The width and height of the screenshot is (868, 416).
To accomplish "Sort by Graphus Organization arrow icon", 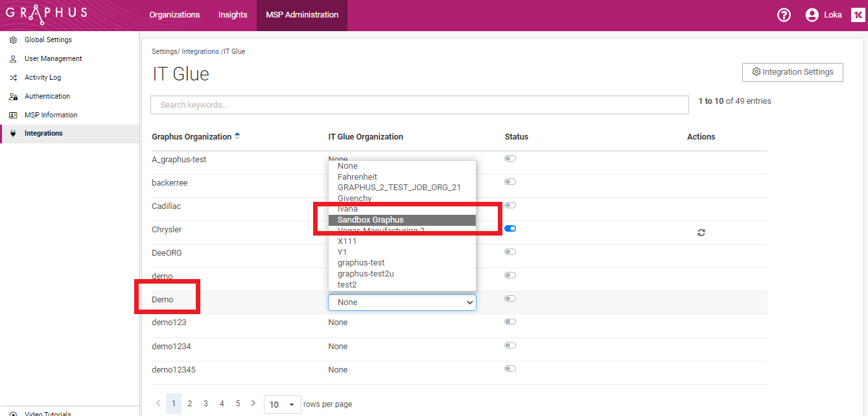I will [x=237, y=136].
